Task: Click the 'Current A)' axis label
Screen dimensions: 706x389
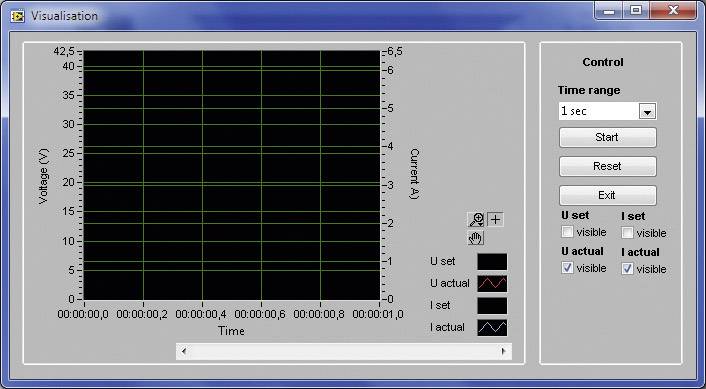Action: [x=414, y=174]
